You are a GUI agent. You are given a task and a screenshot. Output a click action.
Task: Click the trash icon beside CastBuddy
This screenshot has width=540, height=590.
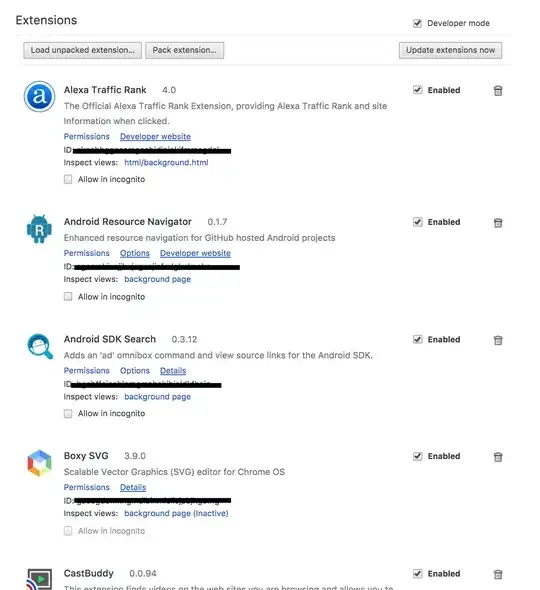(498, 574)
